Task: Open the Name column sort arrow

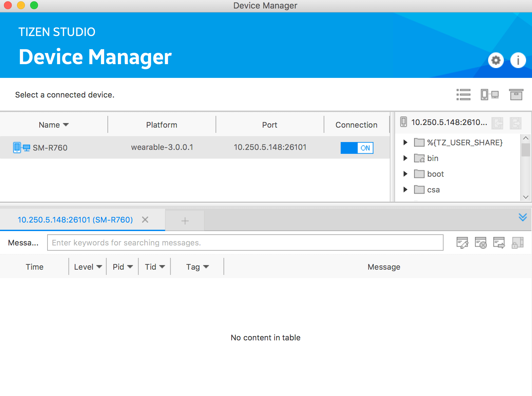Action: click(66, 125)
